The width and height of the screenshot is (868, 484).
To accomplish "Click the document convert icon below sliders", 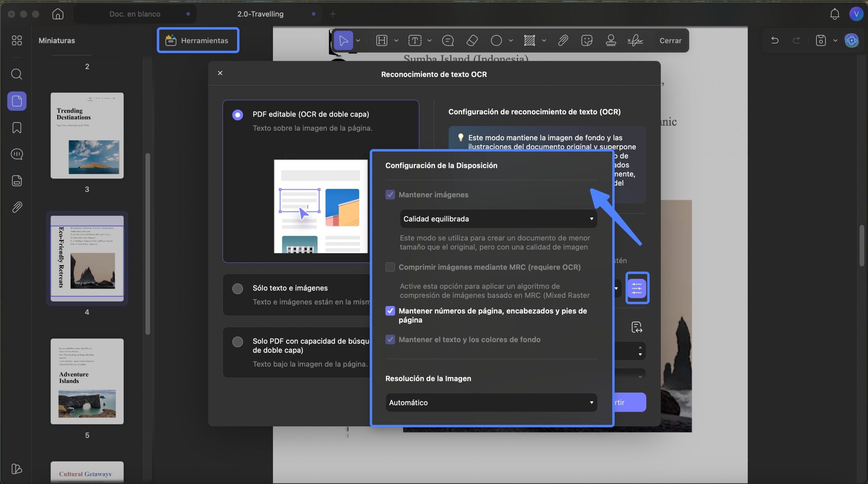I will (637, 327).
